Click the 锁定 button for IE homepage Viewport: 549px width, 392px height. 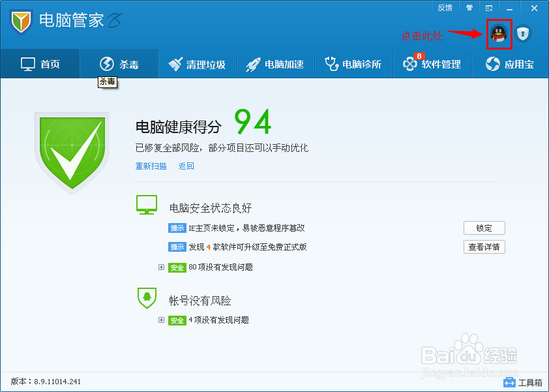pos(484,228)
